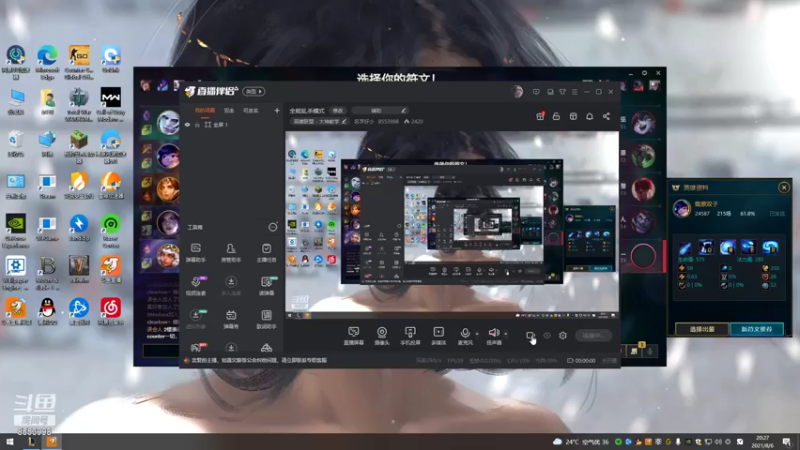
Task: Click the grayed start streaming button
Action: [x=593, y=335]
